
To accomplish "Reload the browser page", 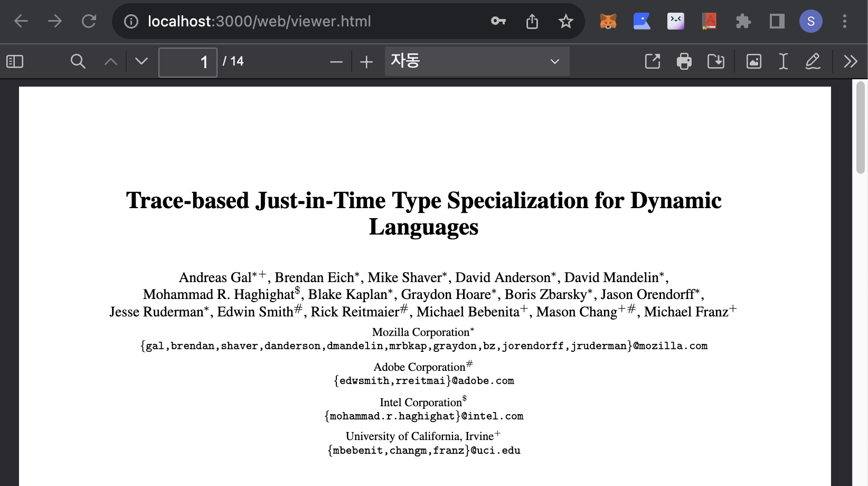I will 89,21.
